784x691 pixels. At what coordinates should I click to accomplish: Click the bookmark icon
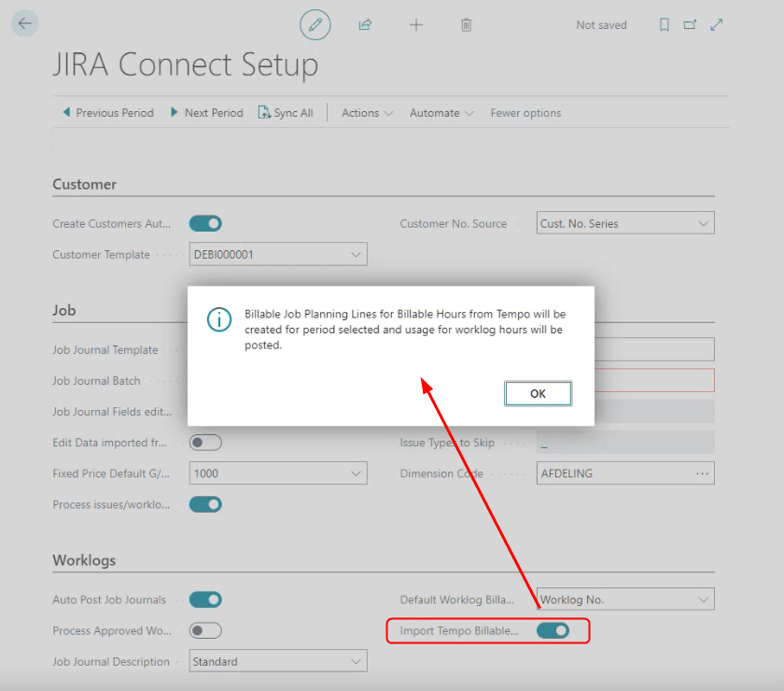[x=664, y=24]
